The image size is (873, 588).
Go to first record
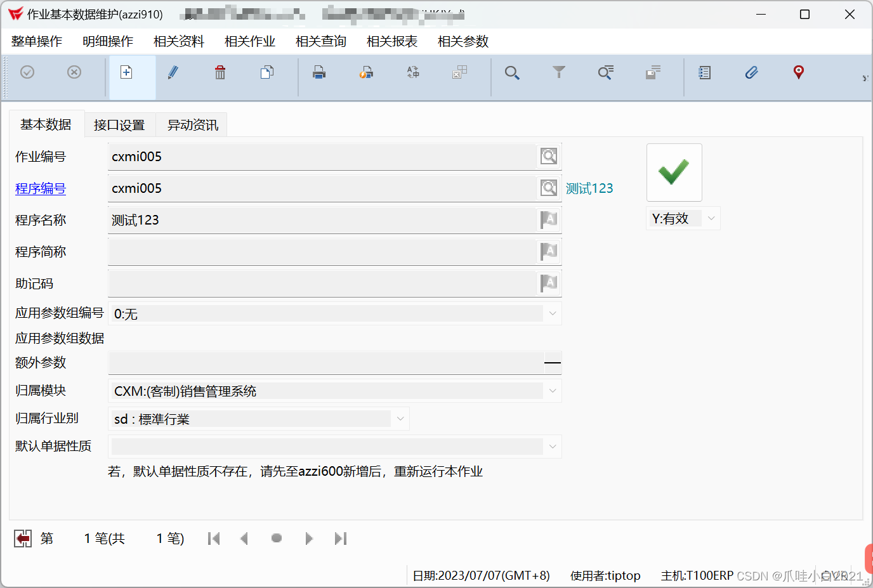click(x=214, y=539)
